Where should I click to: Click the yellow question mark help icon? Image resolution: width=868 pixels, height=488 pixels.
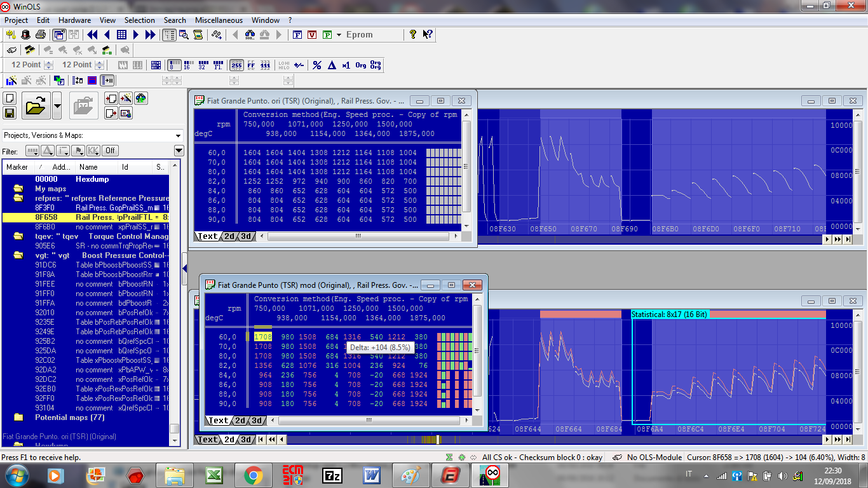point(413,34)
